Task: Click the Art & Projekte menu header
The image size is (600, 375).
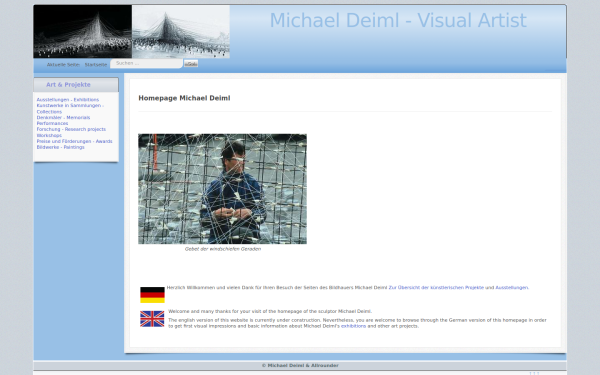Action: tap(68, 85)
